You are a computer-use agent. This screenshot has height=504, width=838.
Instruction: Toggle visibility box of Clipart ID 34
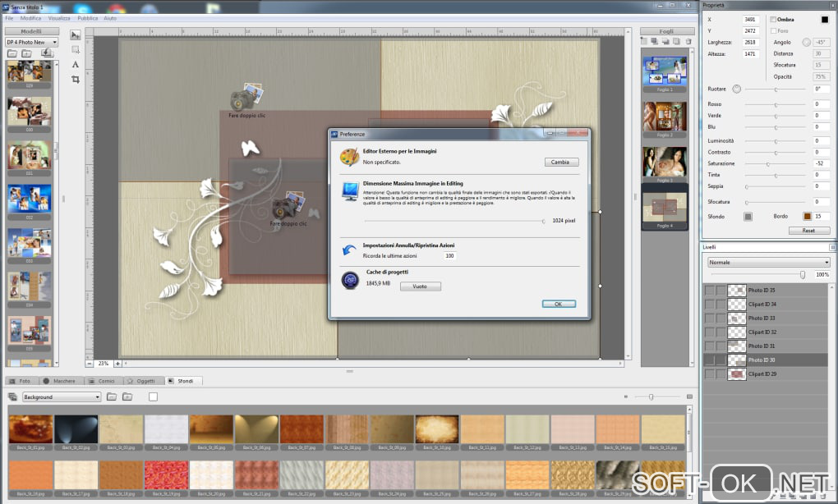[x=709, y=304]
